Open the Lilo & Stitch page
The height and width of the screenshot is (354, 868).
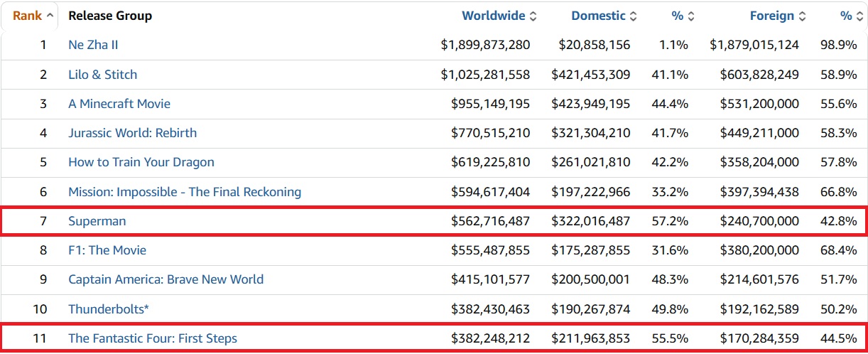pos(102,75)
